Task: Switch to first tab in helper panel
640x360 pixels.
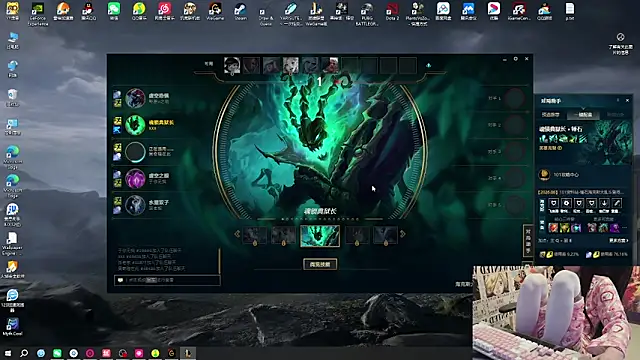Action: pyautogui.click(x=551, y=115)
